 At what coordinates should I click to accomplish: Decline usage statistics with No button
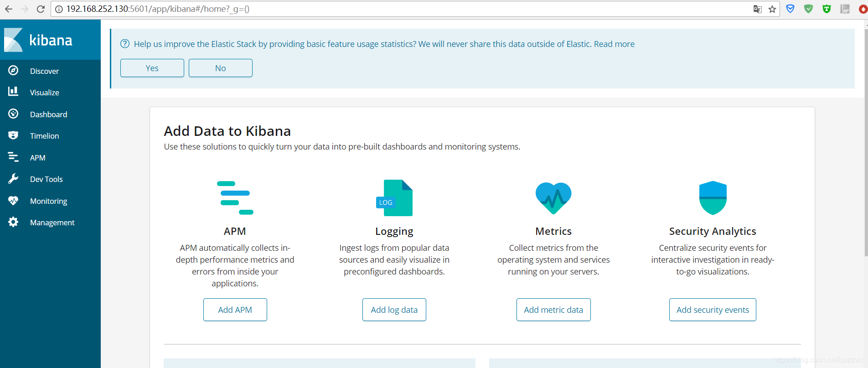[221, 68]
